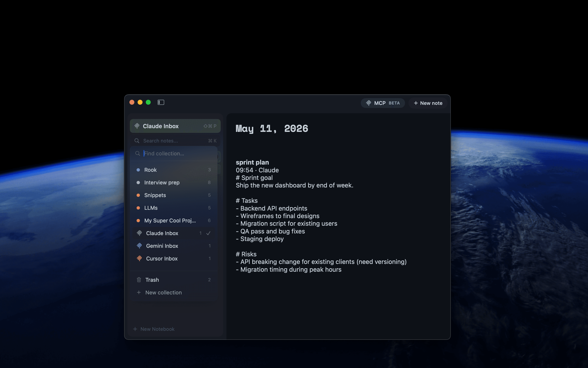Click the plus icon beside New Notebook
The width and height of the screenshot is (588, 368).
pos(135,329)
